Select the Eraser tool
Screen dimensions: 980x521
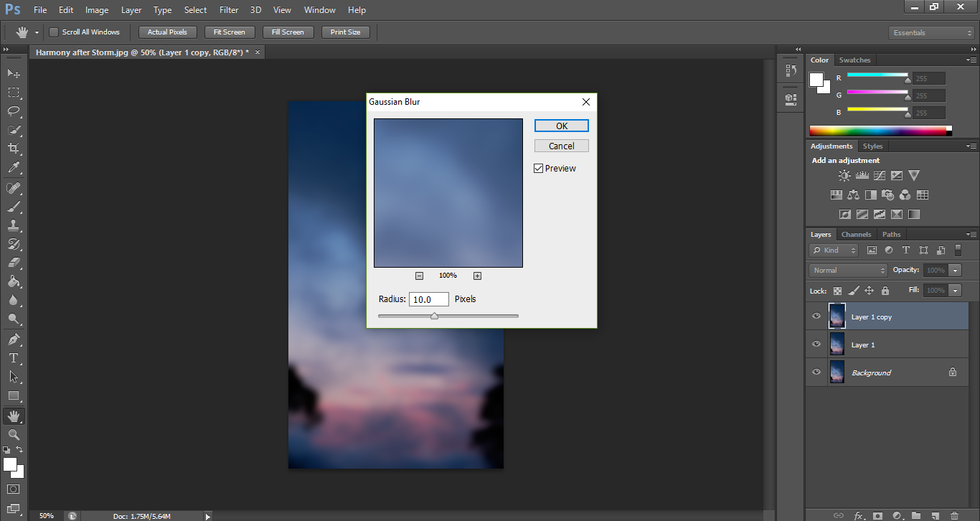pos(14,263)
